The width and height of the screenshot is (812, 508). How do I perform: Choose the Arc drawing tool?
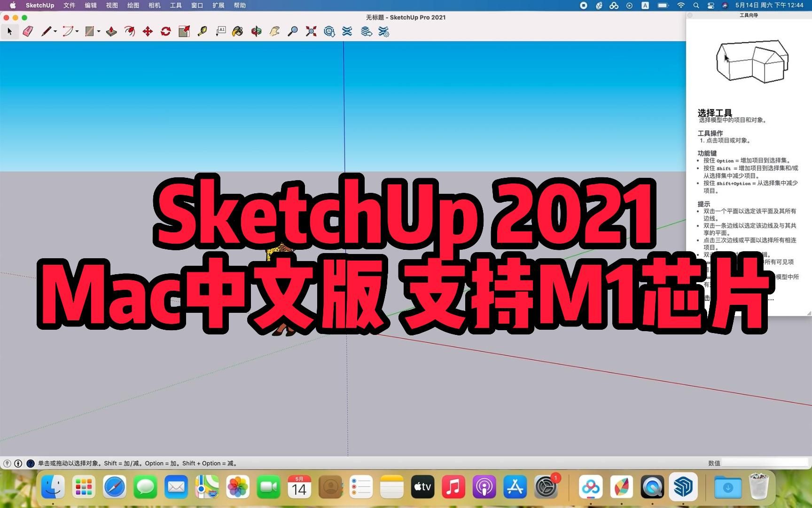68,32
